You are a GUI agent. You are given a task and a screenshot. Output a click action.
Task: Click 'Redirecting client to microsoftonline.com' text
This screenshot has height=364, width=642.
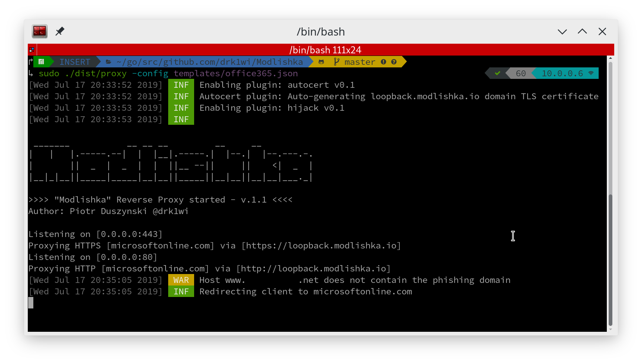pos(306,291)
